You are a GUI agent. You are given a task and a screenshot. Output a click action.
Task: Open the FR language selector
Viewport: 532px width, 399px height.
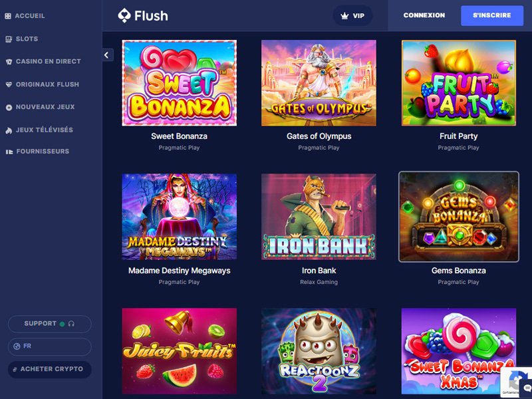click(x=49, y=346)
